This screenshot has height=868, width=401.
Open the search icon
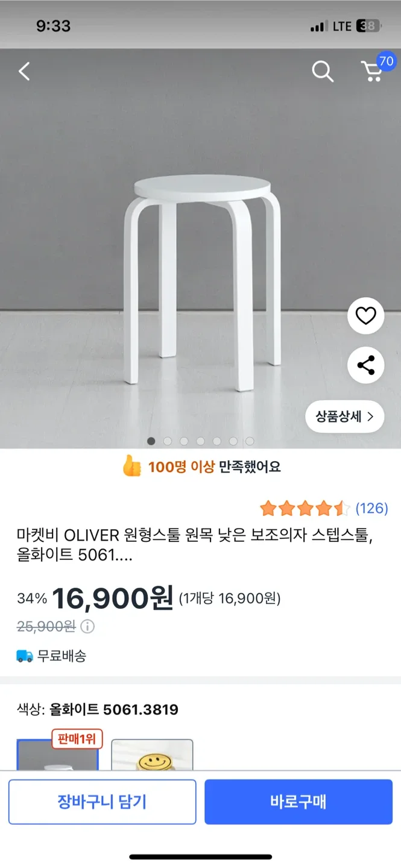click(323, 71)
